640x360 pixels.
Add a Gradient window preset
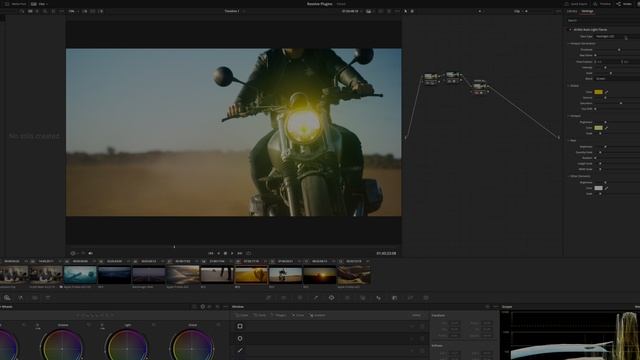(x=318, y=315)
